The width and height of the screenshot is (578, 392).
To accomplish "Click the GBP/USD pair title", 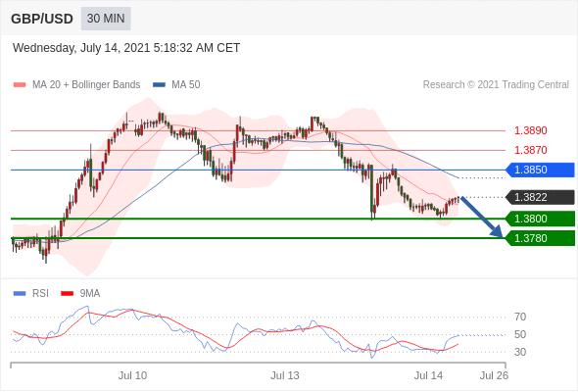I will (42, 19).
